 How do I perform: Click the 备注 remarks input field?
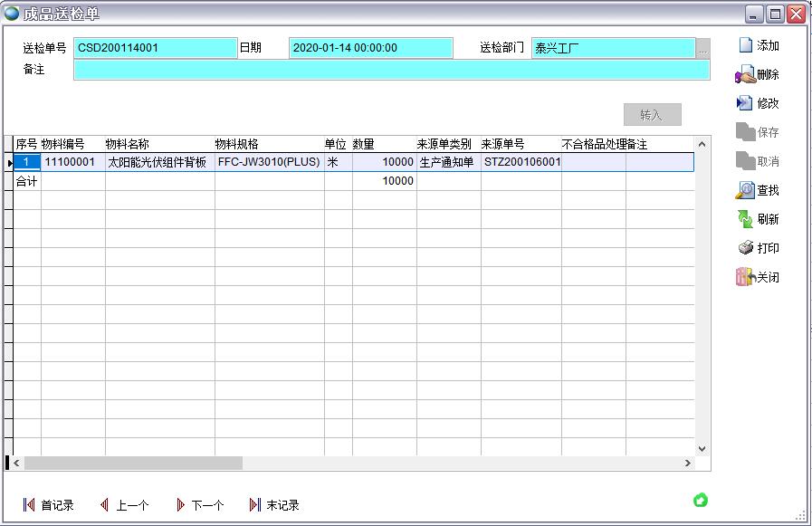pyautogui.click(x=391, y=70)
